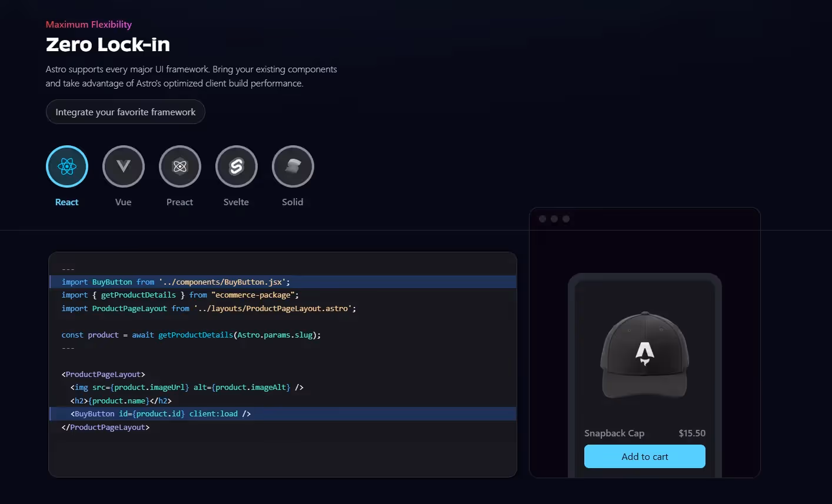832x504 pixels.
Task: Click the Snapback Cap product name
Action: coord(614,433)
